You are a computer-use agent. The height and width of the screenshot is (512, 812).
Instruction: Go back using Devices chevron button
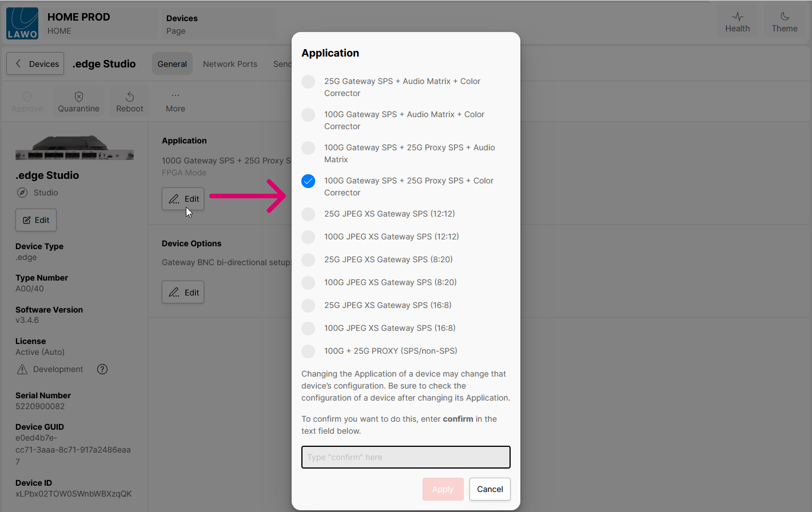[35, 64]
